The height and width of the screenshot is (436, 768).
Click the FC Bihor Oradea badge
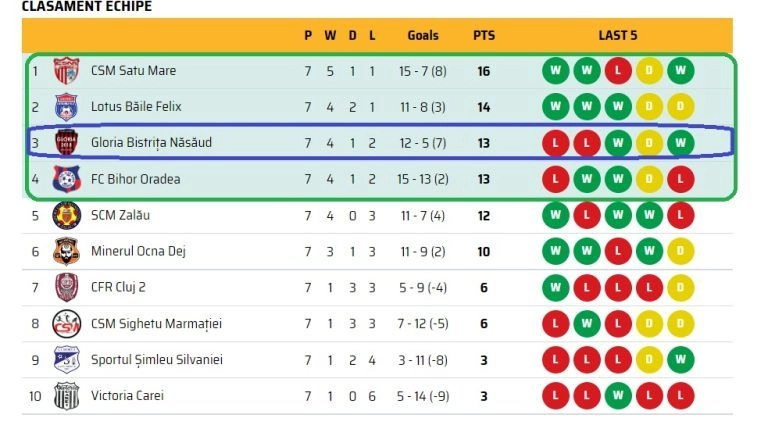coord(66,180)
